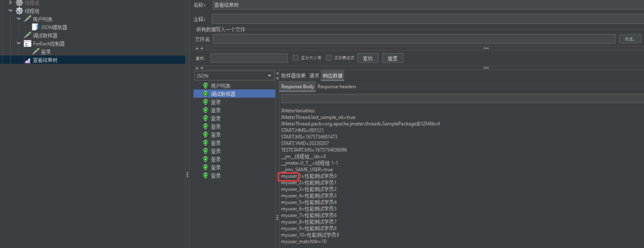Focus the 查找 search text field

[250, 58]
